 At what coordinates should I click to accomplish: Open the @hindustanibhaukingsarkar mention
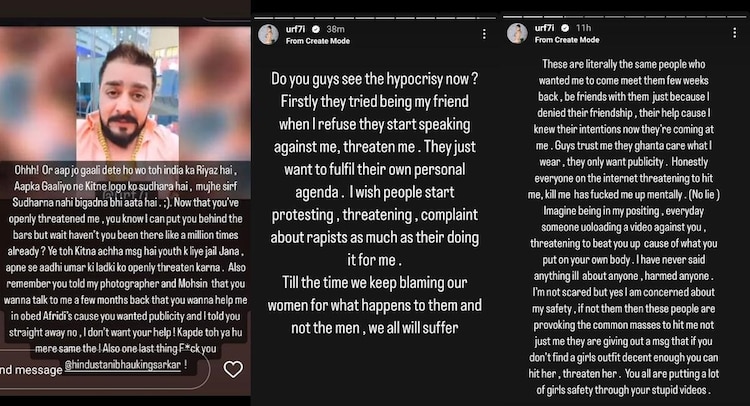tap(123, 365)
